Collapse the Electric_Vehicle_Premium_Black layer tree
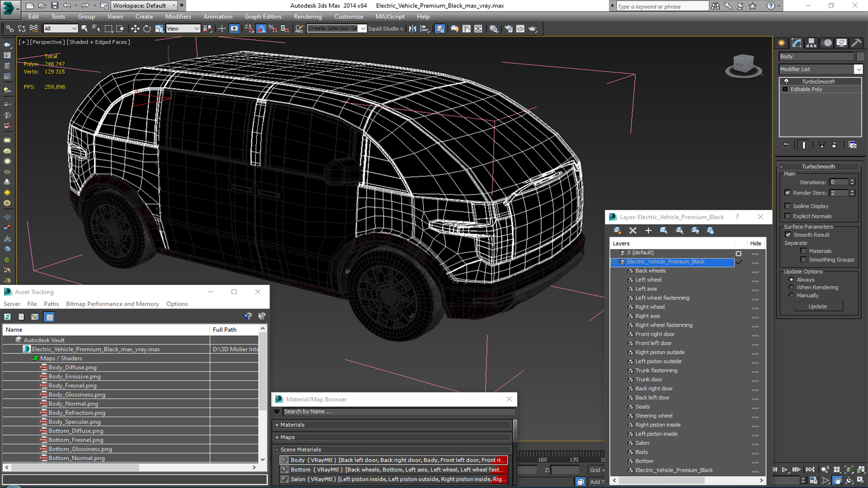Image resolution: width=868 pixels, height=488 pixels. (x=614, y=262)
